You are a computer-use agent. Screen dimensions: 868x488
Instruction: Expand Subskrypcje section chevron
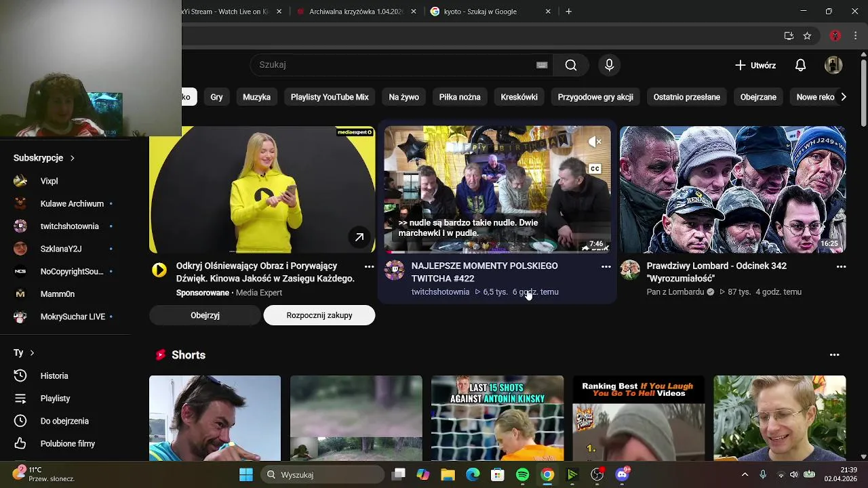(72, 158)
